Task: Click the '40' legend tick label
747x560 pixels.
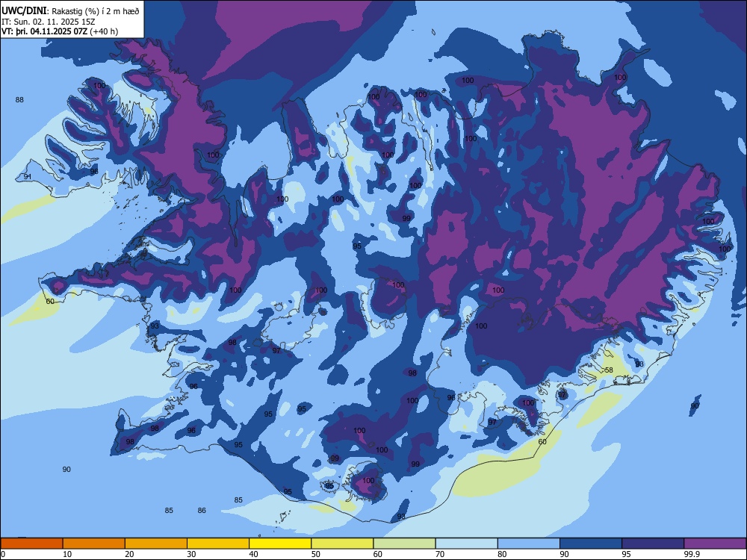Action: pos(253,554)
